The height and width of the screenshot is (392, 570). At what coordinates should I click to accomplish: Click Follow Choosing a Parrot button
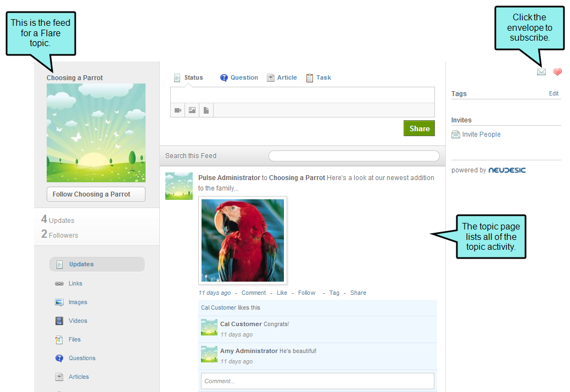tap(96, 194)
